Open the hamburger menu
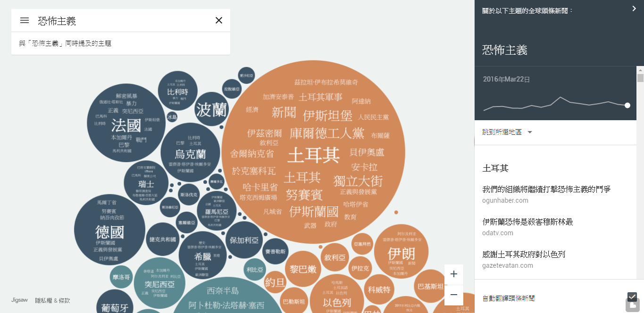The image size is (644, 313). pyautogui.click(x=25, y=20)
